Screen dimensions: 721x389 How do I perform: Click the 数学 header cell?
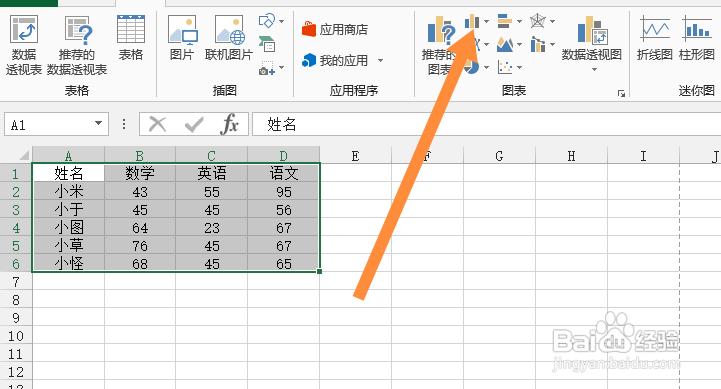click(140, 173)
